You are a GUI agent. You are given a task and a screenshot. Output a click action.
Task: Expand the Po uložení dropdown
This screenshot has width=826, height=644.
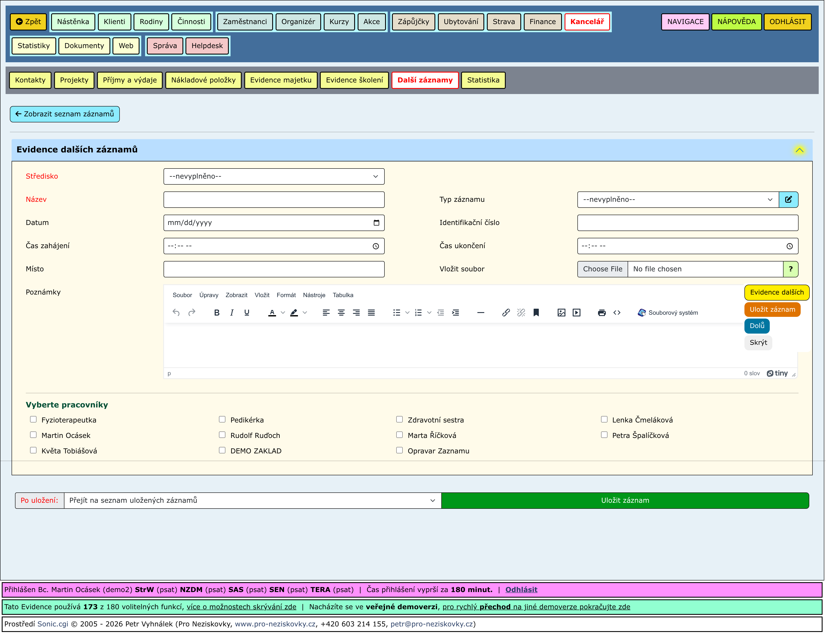click(x=252, y=501)
